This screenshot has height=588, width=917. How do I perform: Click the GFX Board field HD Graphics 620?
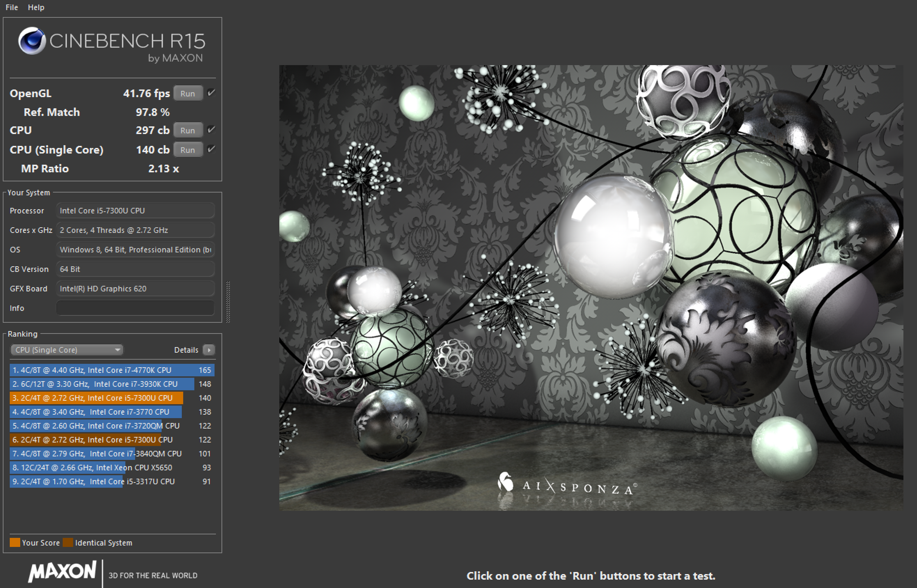tap(135, 289)
